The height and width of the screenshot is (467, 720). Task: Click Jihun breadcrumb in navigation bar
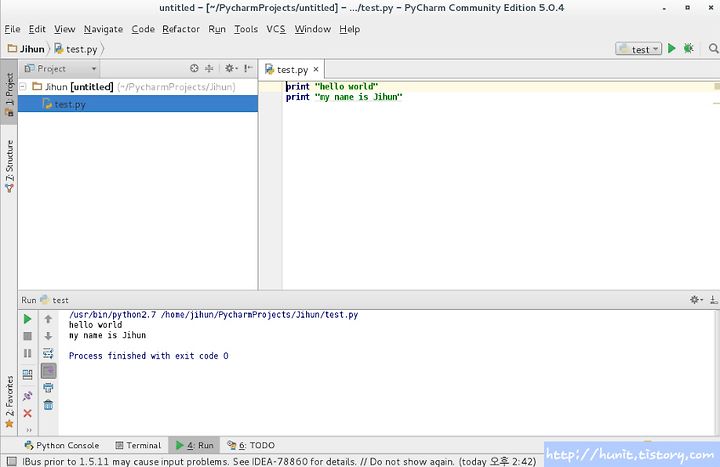coord(26,49)
